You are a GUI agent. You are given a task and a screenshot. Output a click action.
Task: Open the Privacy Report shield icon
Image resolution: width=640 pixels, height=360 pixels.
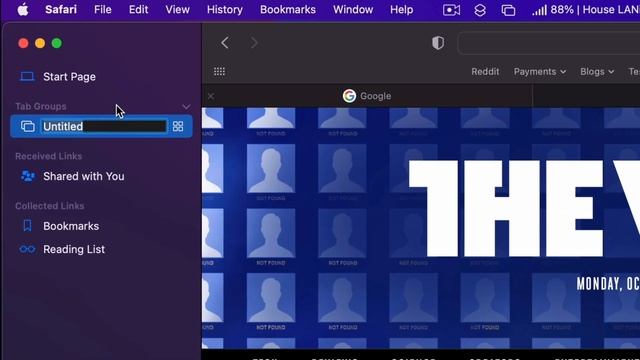tap(438, 42)
